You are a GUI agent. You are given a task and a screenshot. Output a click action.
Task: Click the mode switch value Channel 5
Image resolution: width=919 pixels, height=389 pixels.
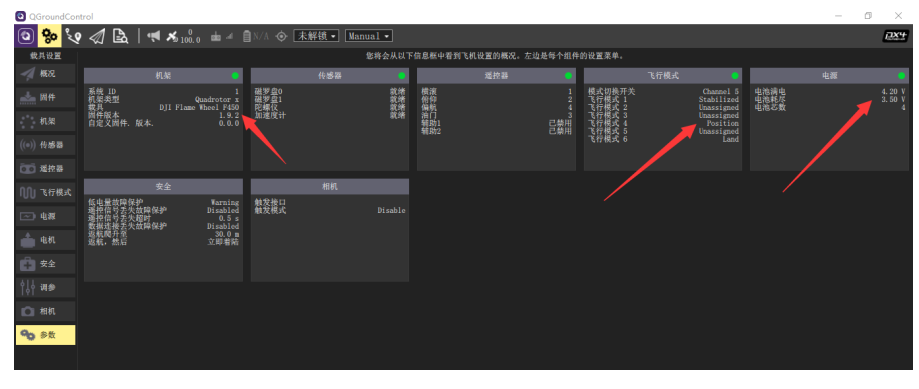click(x=721, y=91)
